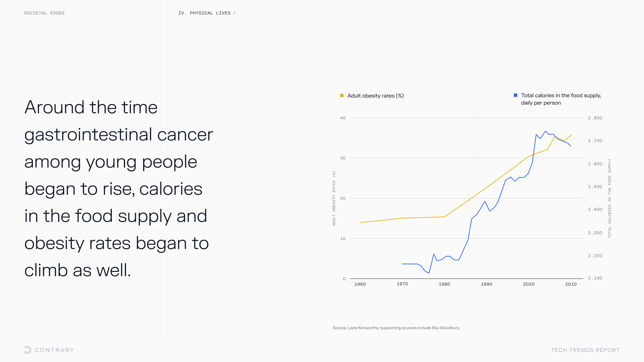Click the 2010 label on the x-axis
The image size is (644, 362).
[571, 284]
